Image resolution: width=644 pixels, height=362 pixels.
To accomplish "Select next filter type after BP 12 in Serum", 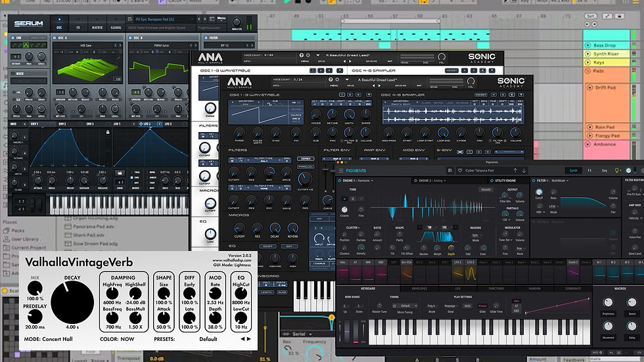I will (252, 45).
